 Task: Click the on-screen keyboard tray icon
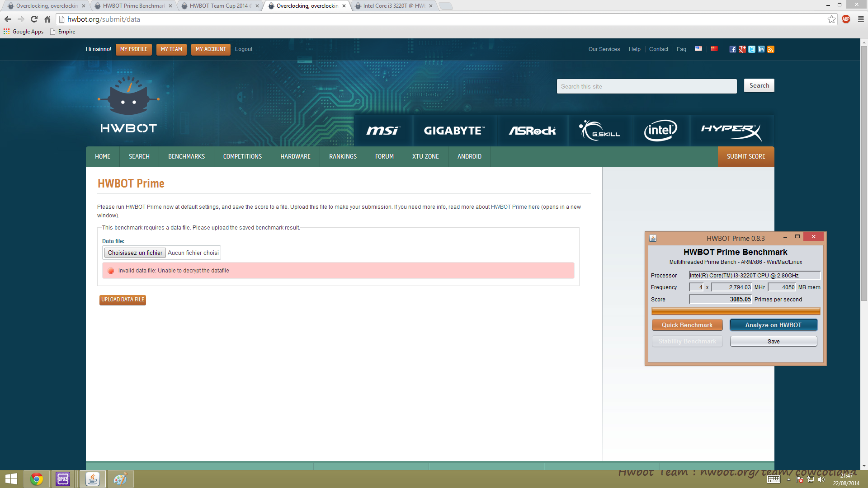[774, 479]
